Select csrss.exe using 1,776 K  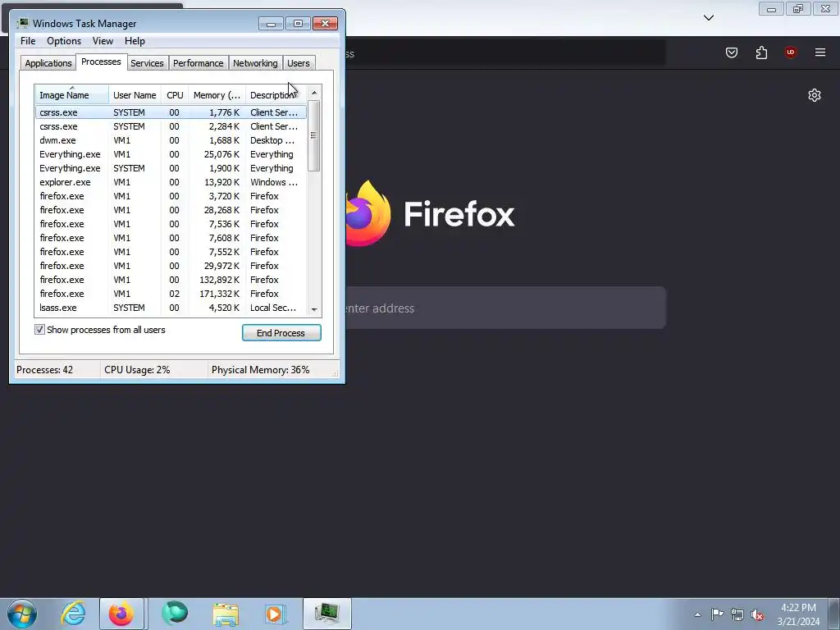[171, 112]
